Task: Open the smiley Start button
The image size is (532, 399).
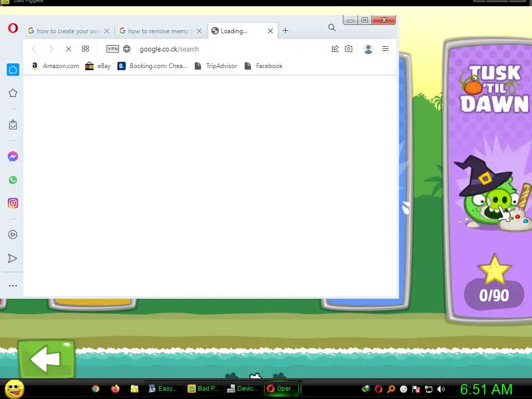Action: [x=14, y=389]
